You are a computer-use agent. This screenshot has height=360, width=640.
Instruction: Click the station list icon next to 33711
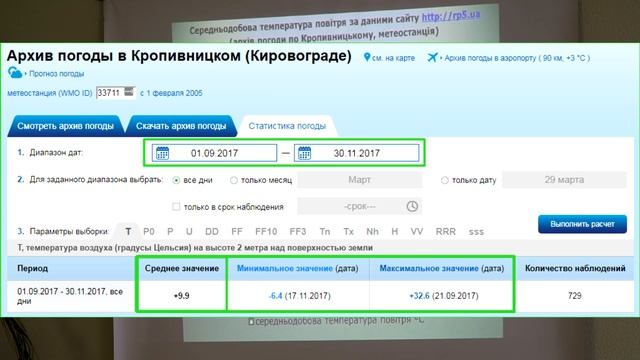tap(129, 92)
